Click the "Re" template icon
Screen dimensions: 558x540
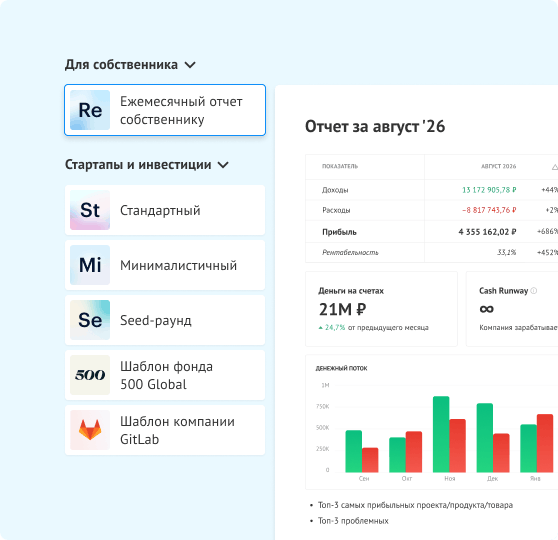coord(90,110)
